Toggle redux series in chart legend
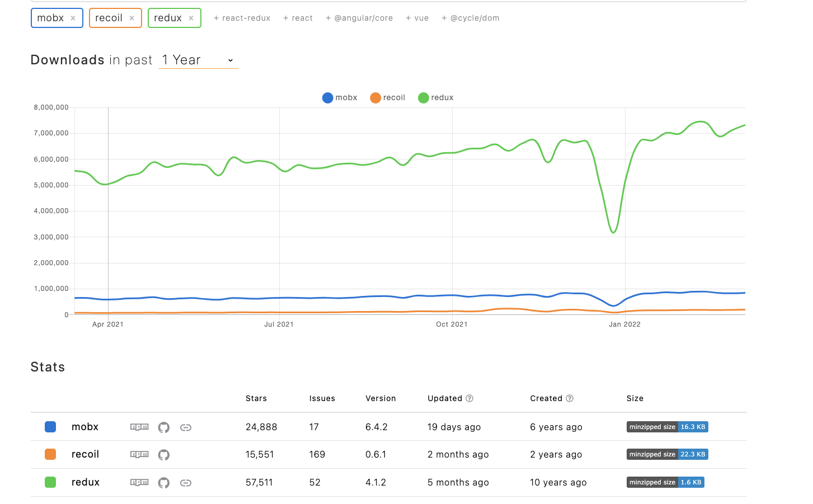Viewport: 813px width, 504px height. [436, 98]
